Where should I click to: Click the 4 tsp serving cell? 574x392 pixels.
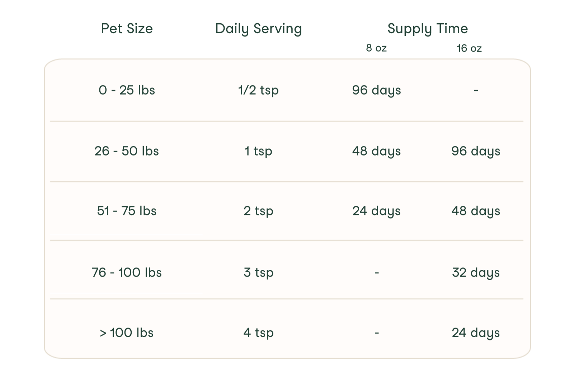(x=258, y=333)
